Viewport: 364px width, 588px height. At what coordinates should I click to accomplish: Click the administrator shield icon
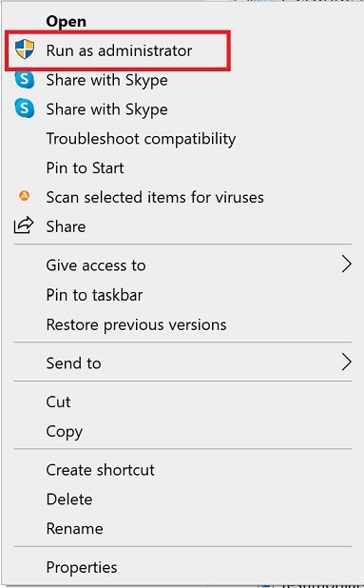(x=25, y=49)
